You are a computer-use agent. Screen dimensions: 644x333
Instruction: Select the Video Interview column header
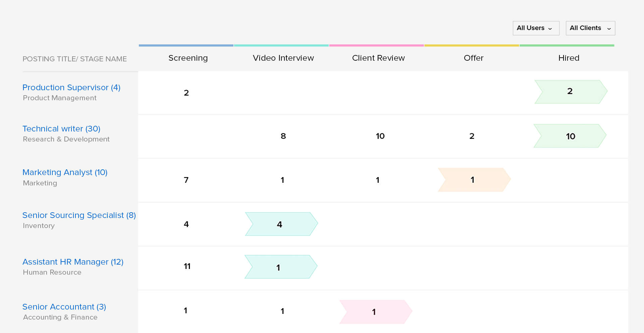click(283, 58)
